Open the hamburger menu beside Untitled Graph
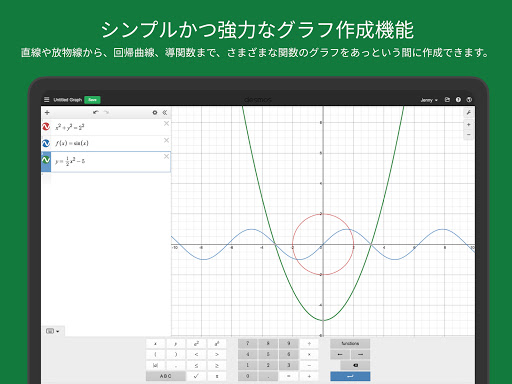 (x=46, y=100)
